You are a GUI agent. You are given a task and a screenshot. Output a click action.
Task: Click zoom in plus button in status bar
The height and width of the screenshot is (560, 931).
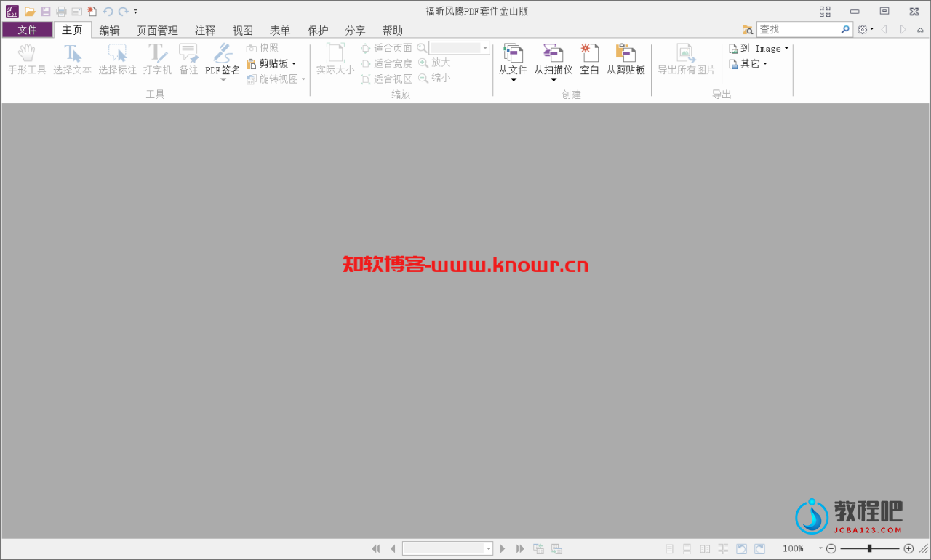(908, 548)
